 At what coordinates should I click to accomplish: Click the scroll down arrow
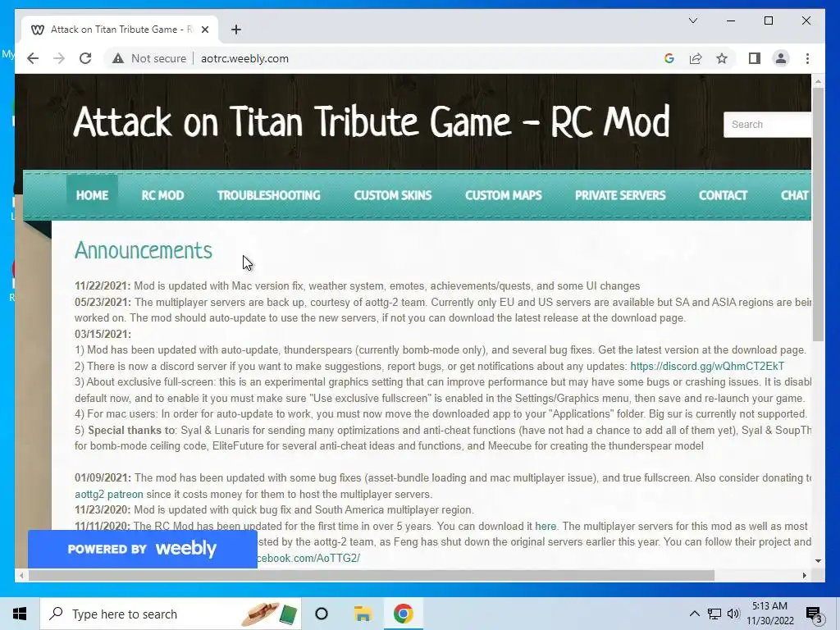point(818,561)
